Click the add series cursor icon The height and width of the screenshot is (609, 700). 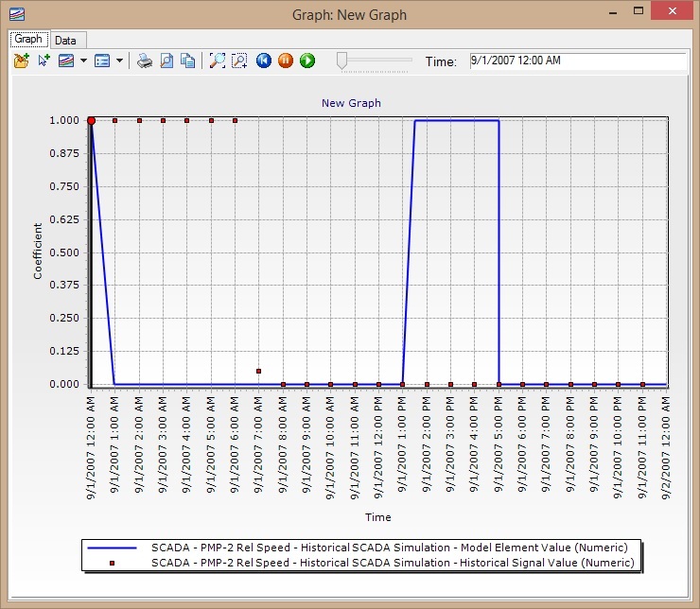point(44,61)
